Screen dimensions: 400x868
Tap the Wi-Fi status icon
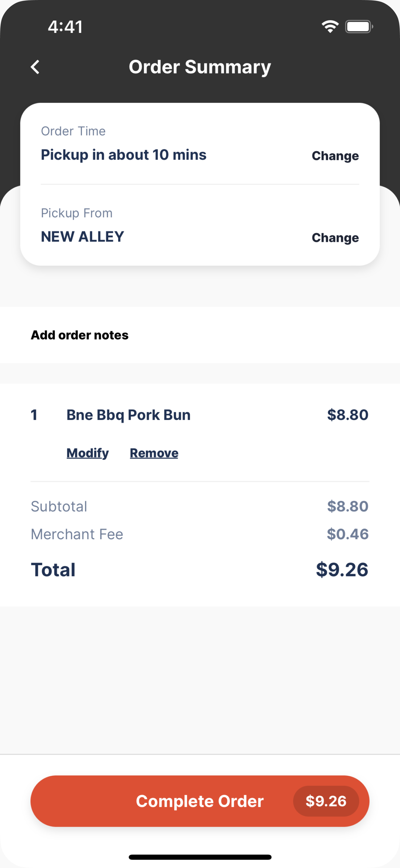pyautogui.click(x=330, y=27)
